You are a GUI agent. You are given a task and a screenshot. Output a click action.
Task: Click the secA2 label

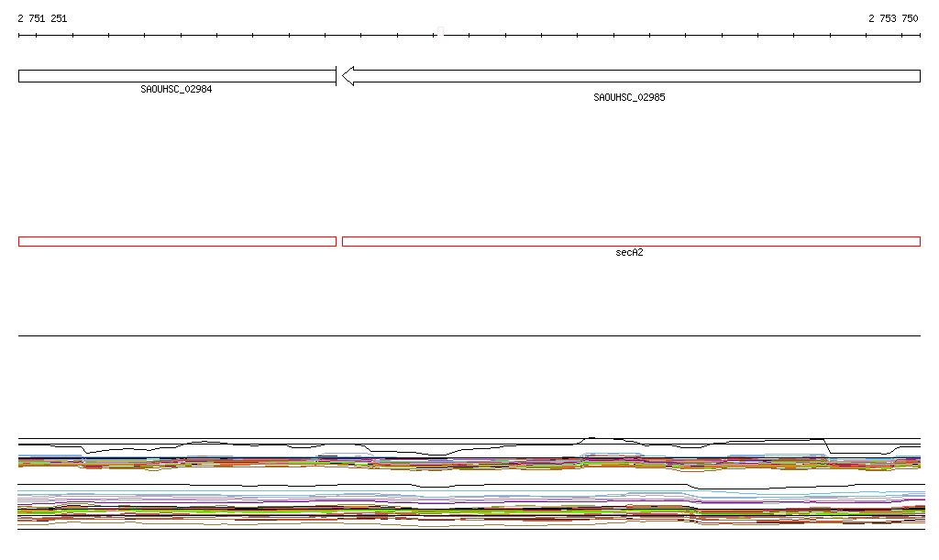(629, 252)
